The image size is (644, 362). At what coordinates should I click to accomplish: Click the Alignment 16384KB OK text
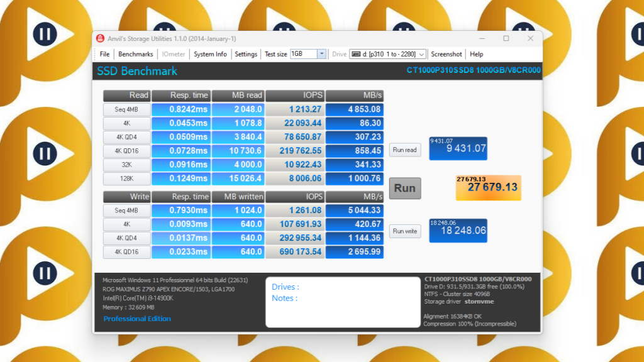(x=453, y=317)
